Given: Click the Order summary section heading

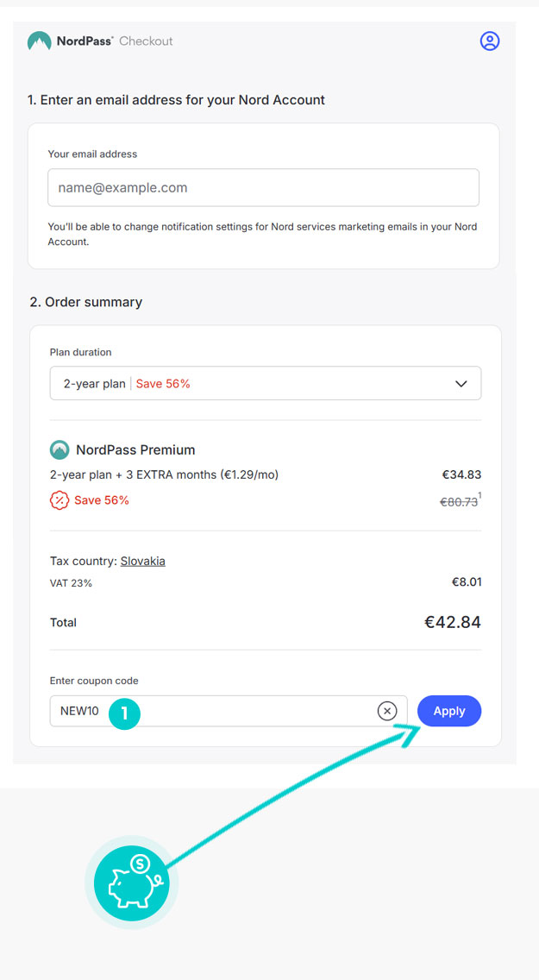Looking at the screenshot, I should click(86, 302).
